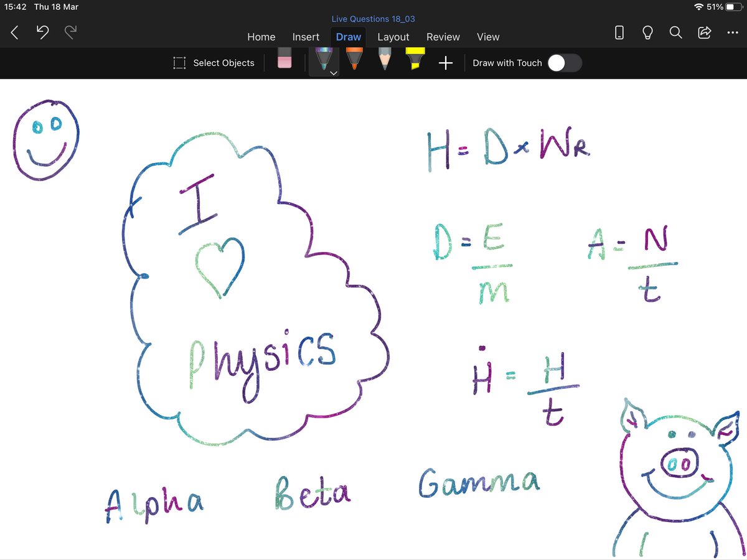Enable Draw with Touch

(565, 63)
